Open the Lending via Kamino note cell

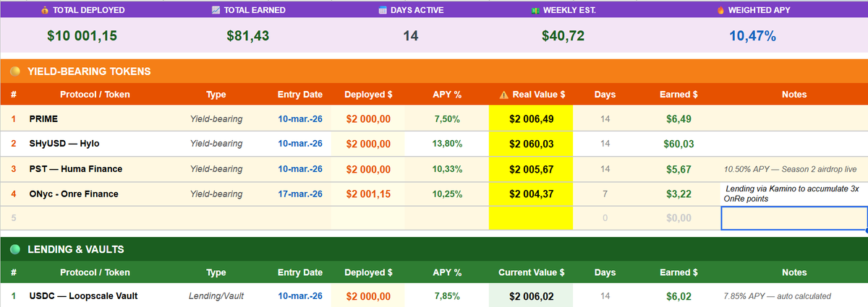tap(794, 194)
